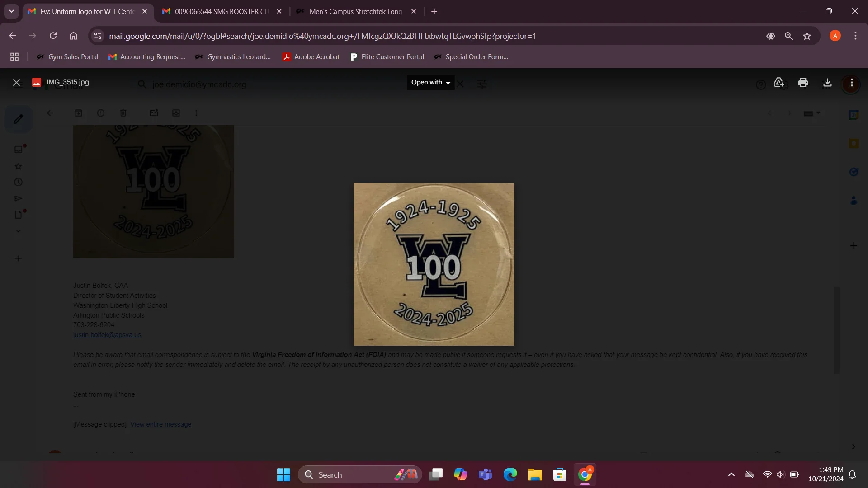Viewport: 868px width, 488px height.
Task: Expand the tab search dropdown
Action: point(11,12)
